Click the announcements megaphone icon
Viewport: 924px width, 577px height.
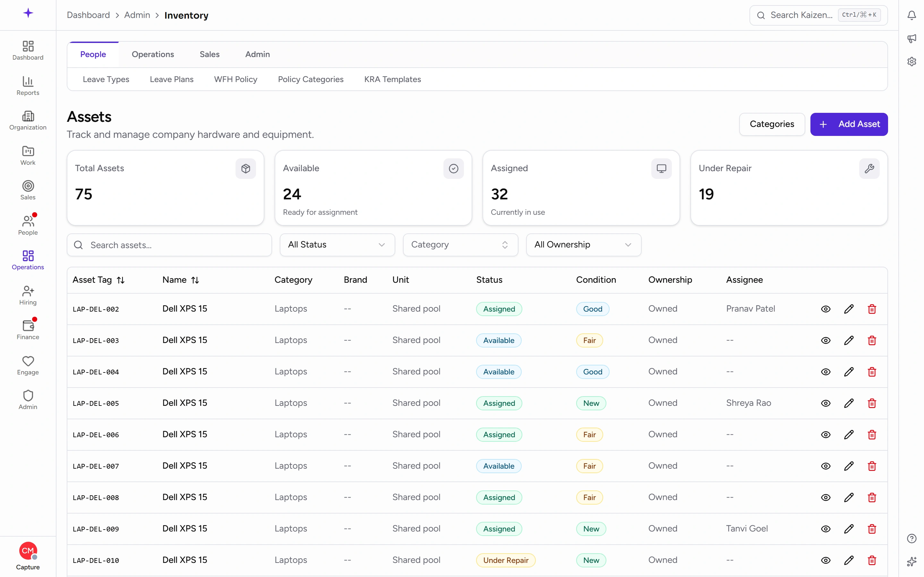911,38
